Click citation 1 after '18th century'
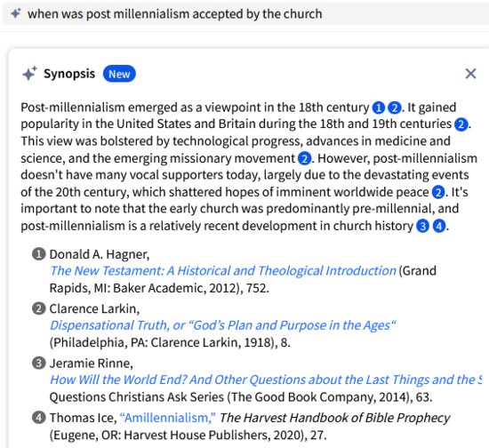This screenshot has height=448, width=489. pos(378,108)
